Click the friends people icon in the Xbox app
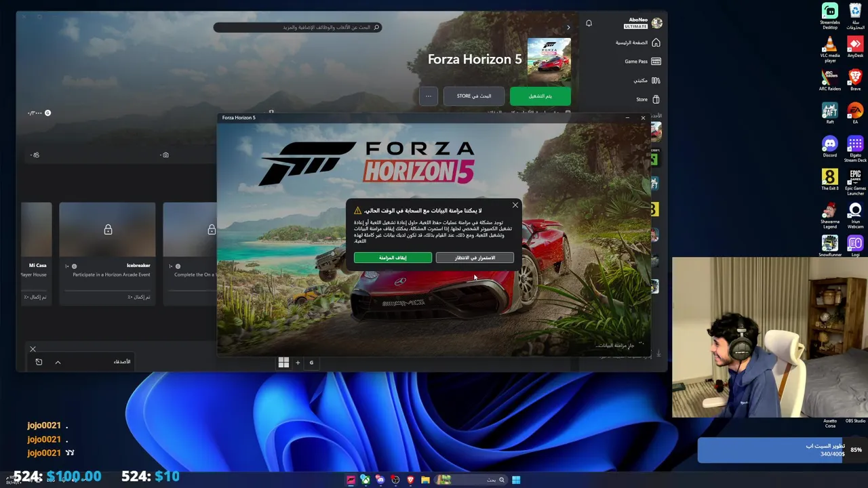 coord(35,155)
